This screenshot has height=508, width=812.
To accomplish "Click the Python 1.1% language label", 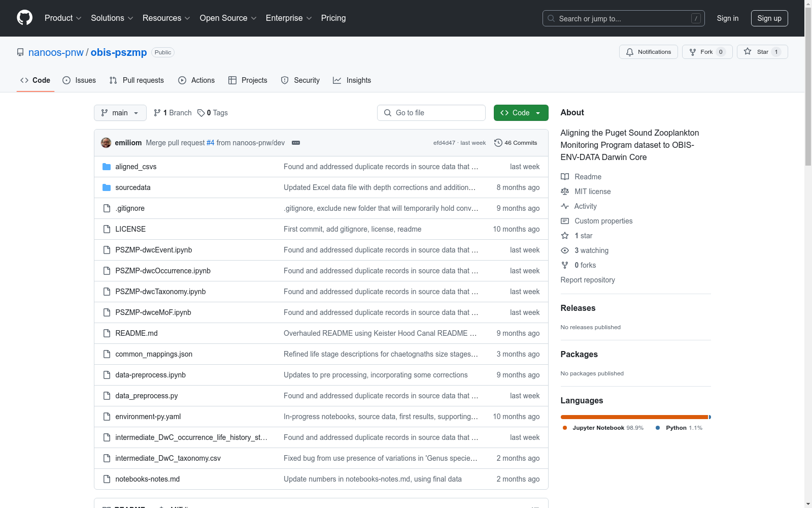I will [680, 428].
